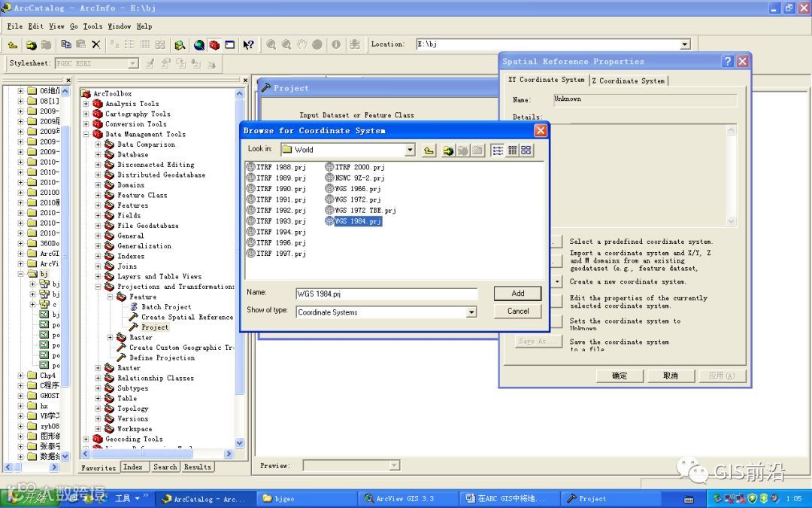Switch to Search tab in ArcToolbox
This screenshot has width=812, height=508.
(165, 467)
